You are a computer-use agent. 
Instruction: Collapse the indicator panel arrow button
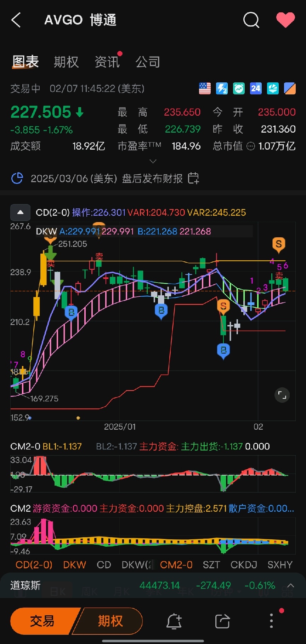[x=21, y=212]
